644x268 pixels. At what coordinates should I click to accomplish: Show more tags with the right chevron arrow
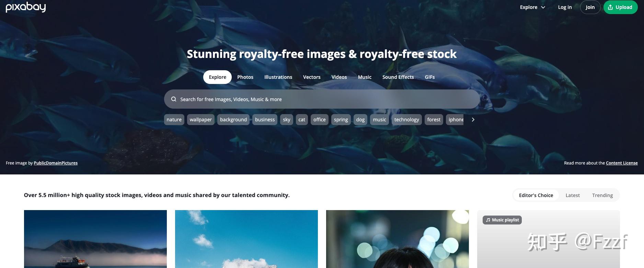(x=473, y=120)
